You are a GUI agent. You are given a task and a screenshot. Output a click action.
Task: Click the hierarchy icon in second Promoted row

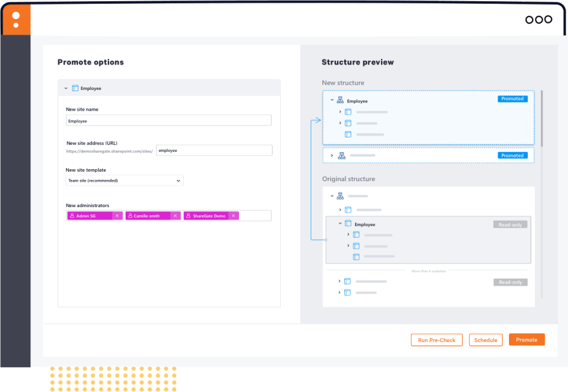(341, 156)
